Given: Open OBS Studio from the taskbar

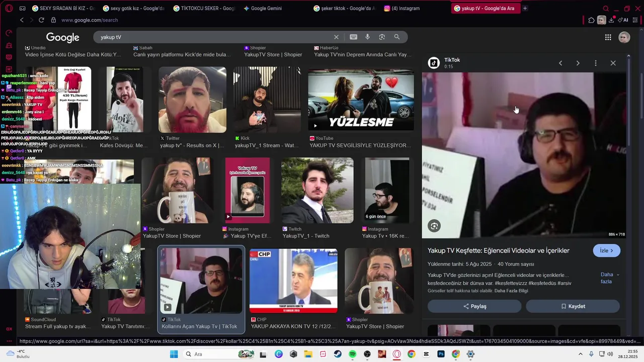Looking at the screenshot, I should [x=367, y=354].
